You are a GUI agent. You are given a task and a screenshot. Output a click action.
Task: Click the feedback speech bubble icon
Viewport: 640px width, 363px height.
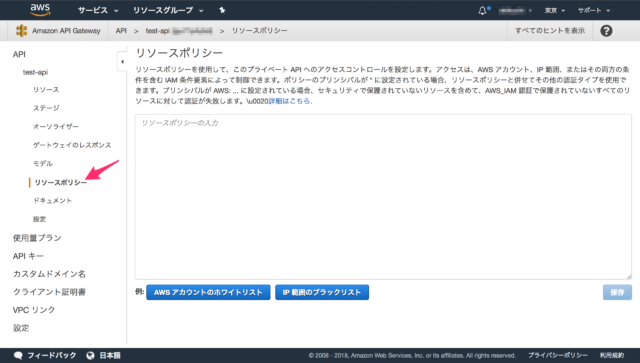(18, 355)
